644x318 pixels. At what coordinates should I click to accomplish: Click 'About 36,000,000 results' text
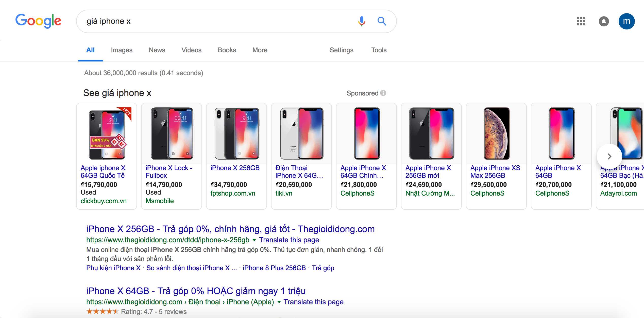144,73
